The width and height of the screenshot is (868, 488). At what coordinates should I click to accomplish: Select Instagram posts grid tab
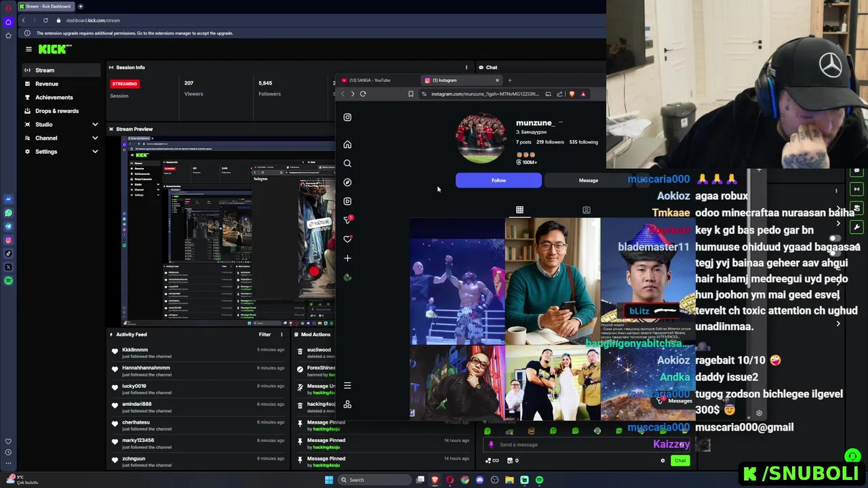pos(519,210)
